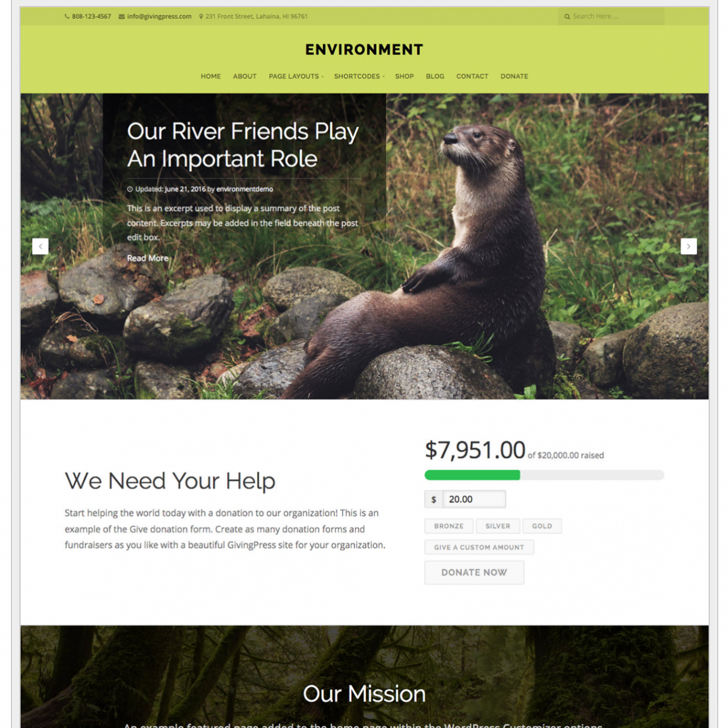
Task: Click the phone icon in top bar
Action: 67,16
